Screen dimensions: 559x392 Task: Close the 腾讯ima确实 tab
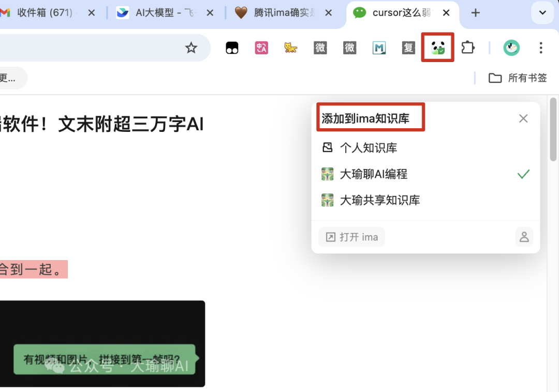pyautogui.click(x=328, y=13)
